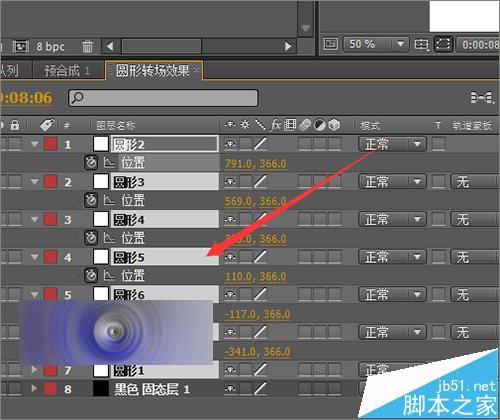Toggle position stopwatch for 圆形3
Screen dimensions: 500x420
tap(91, 201)
